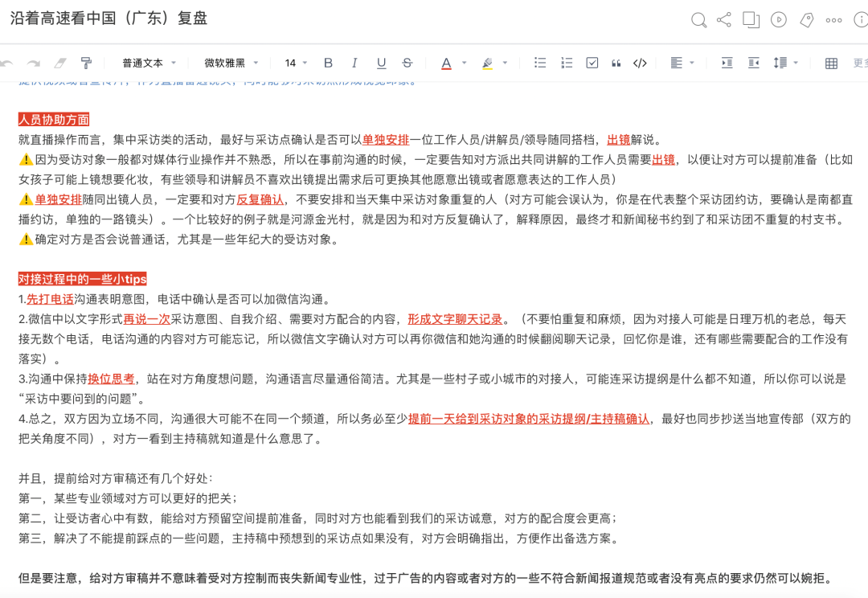This screenshot has width=868, height=598.
Task: Start presentation mode with the play icon
Action: (778, 20)
